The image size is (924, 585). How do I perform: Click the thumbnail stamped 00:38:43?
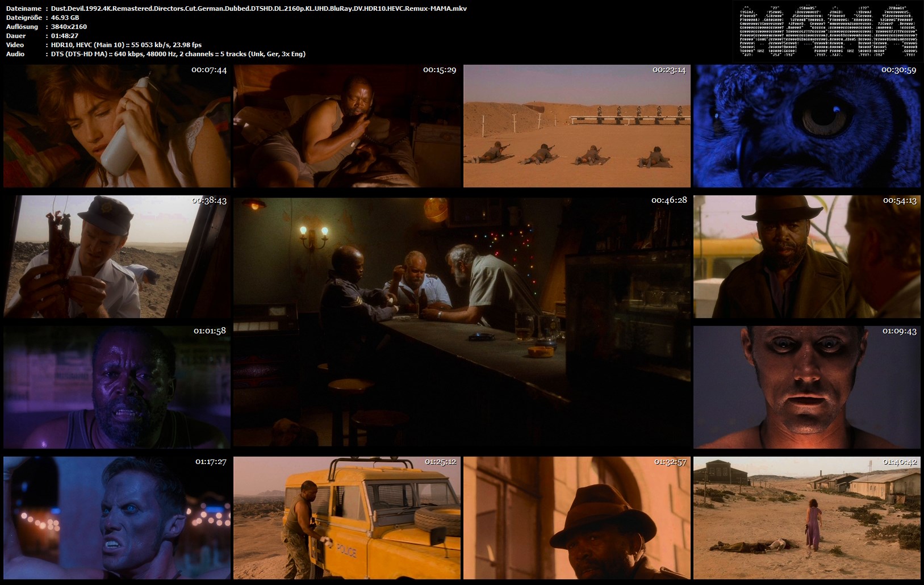(117, 257)
